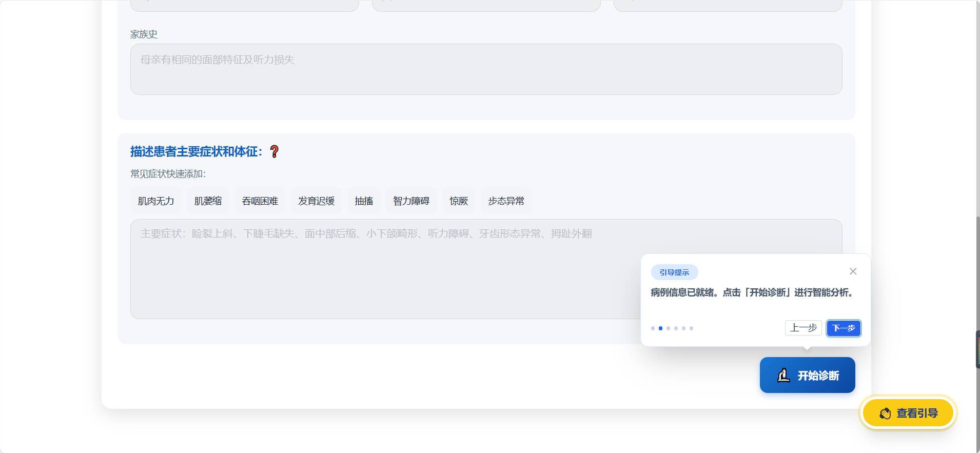The height and width of the screenshot is (453, 980).
Task: Add the 智力障碍 quick symptom
Action: 411,201
